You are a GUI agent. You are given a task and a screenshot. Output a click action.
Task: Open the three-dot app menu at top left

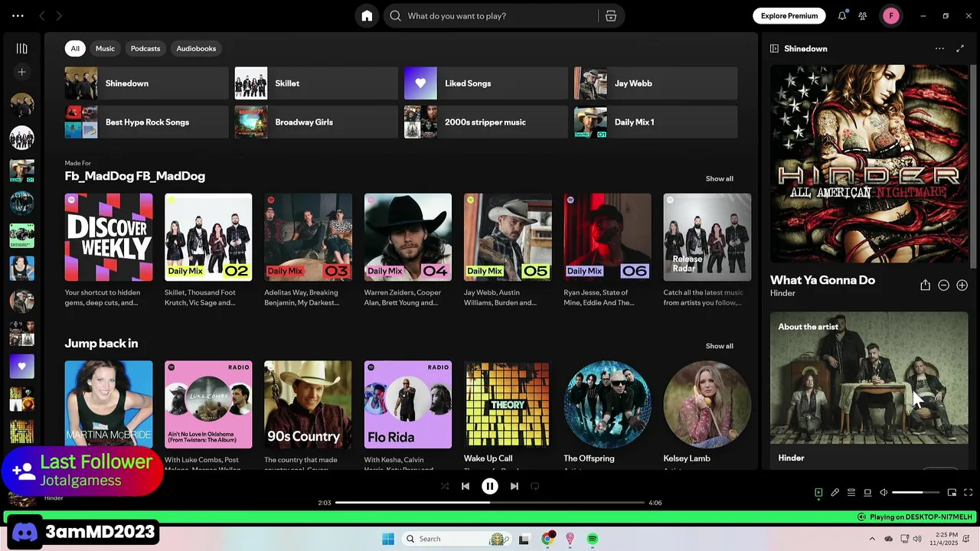tap(18, 16)
